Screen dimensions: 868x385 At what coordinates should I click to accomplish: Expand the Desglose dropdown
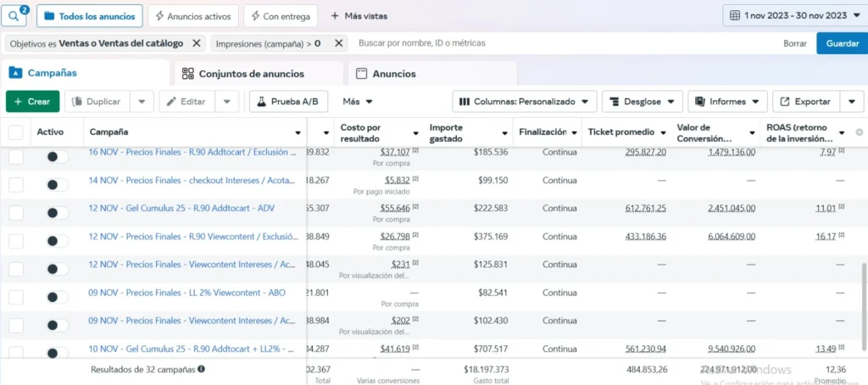coord(641,102)
